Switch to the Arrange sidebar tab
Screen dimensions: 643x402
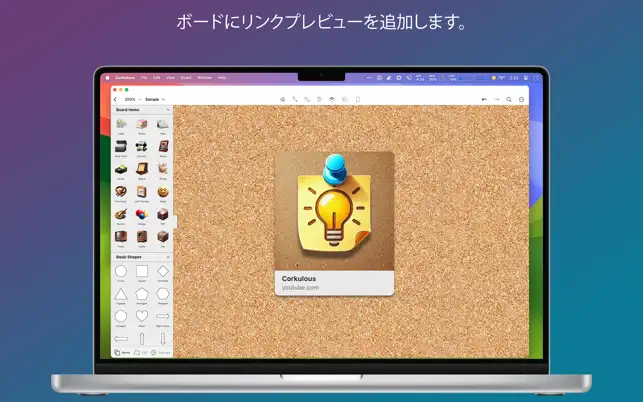(160, 352)
